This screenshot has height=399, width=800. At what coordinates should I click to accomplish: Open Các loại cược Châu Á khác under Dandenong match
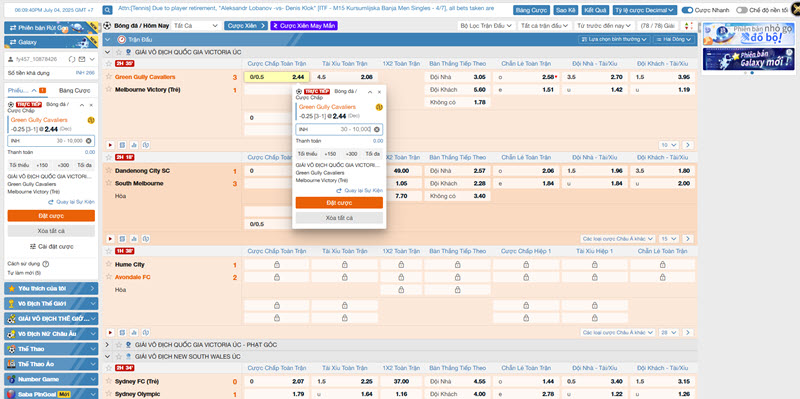pos(618,238)
